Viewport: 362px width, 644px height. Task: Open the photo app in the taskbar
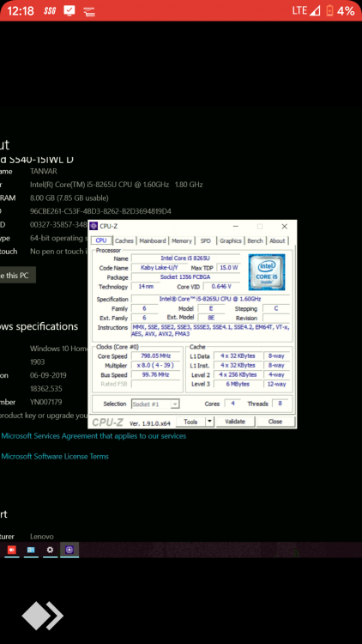(31, 550)
